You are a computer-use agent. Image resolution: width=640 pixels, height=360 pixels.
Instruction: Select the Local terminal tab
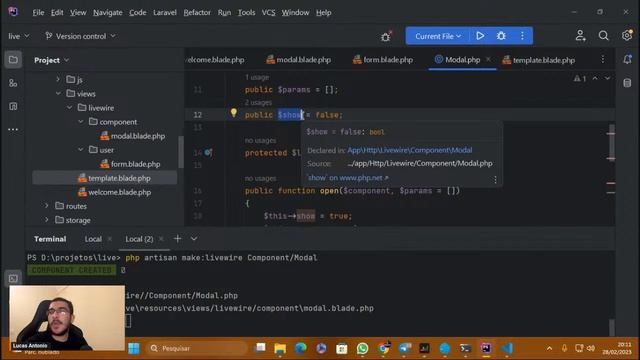[x=93, y=239]
